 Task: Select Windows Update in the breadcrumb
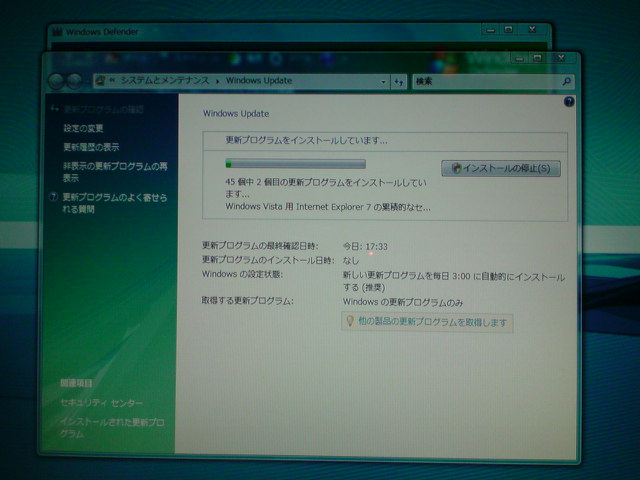click(259, 80)
